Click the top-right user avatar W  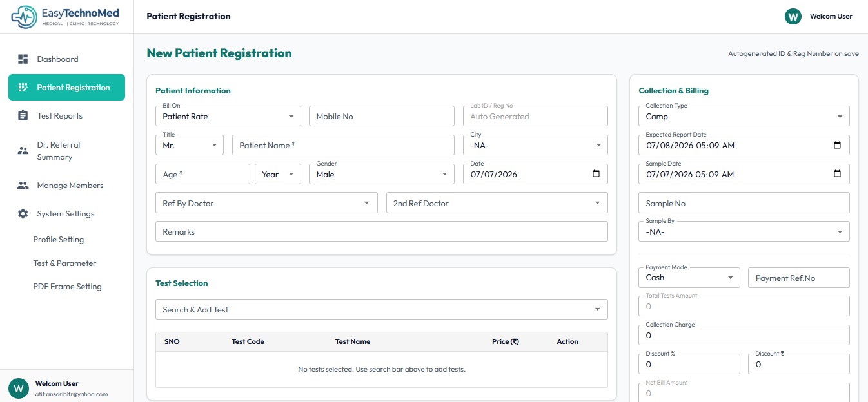click(793, 16)
